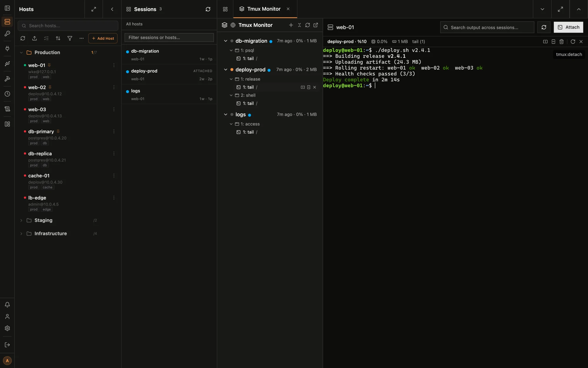
Task: Open the tab list dropdown chevron
Action: (542, 9)
